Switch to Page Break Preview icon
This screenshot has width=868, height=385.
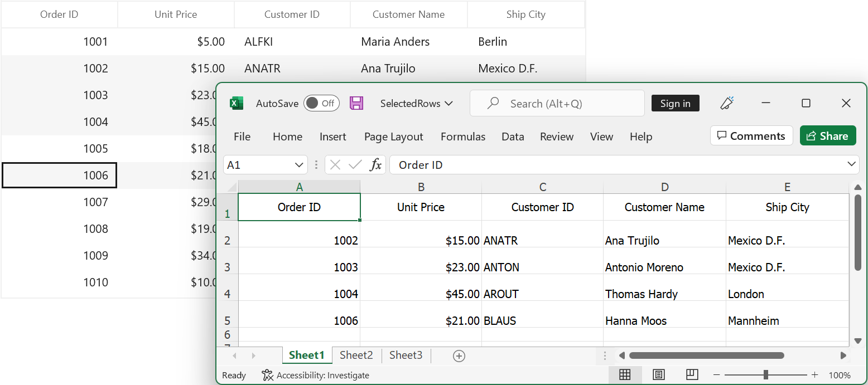(x=692, y=374)
